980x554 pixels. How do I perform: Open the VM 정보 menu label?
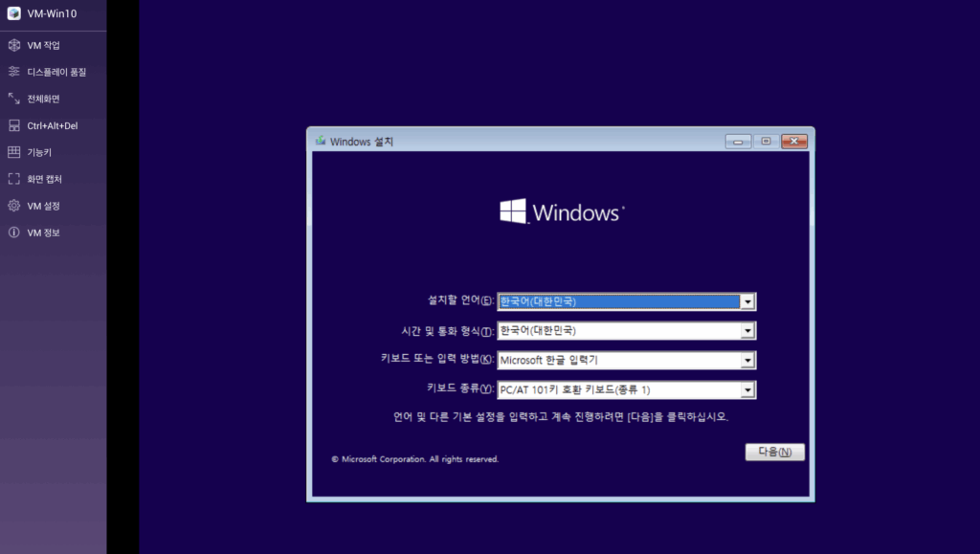click(x=43, y=233)
